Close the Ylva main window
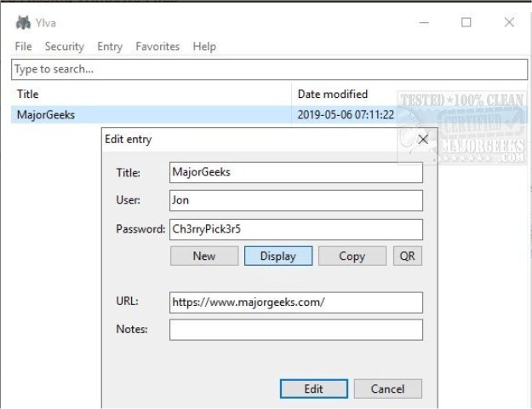The width and height of the screenshot is (532, 409). point(509,23)
